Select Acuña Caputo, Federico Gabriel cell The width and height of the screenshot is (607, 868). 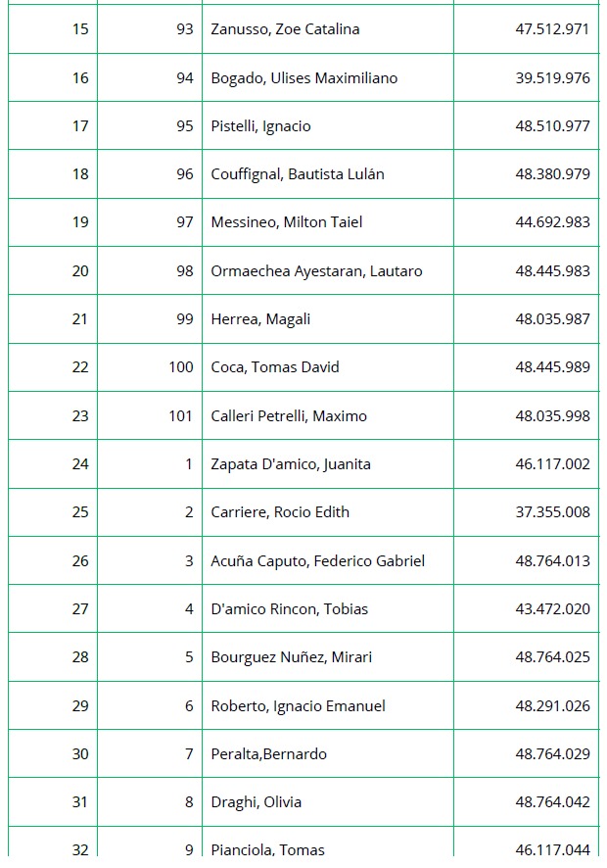coord(317,561)
